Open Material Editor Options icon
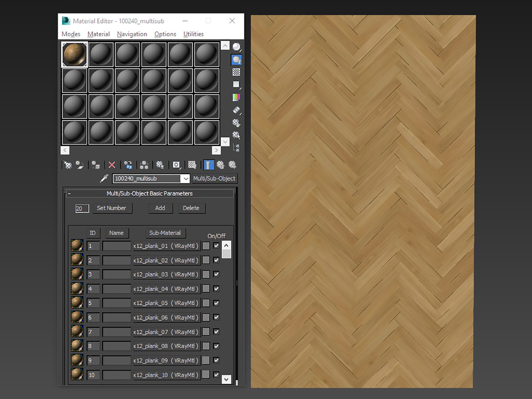This screenshot has height=399, width=532. pos(236,123)
